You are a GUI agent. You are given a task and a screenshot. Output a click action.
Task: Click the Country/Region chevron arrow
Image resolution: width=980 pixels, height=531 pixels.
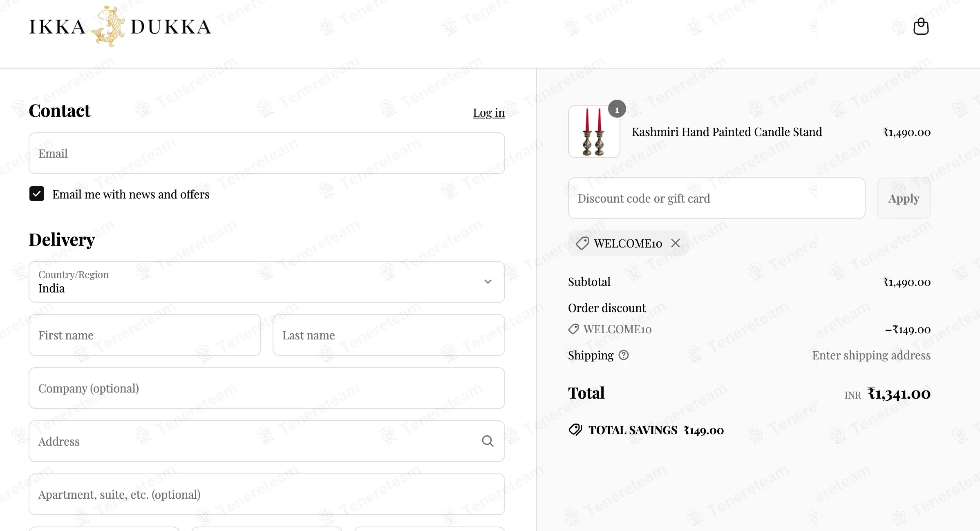point(488,281)
